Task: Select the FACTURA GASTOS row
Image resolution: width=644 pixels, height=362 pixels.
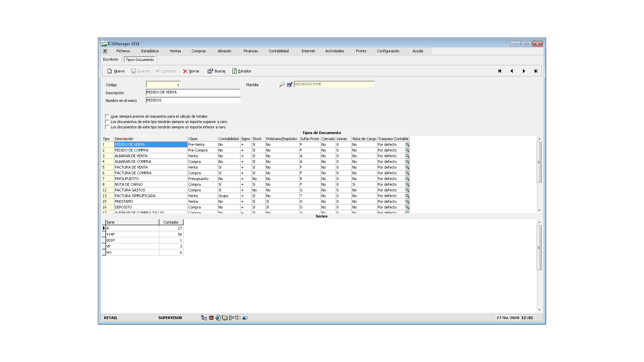Action: (255, 190)
